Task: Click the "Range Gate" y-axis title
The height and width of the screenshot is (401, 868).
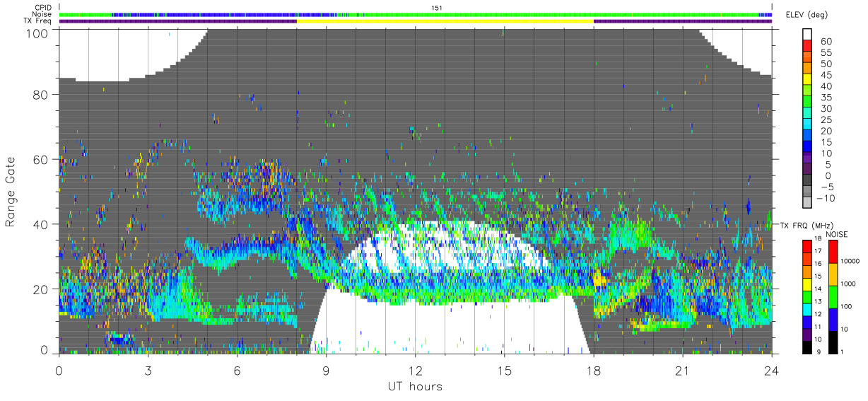Action: click(x=11, y=192)
